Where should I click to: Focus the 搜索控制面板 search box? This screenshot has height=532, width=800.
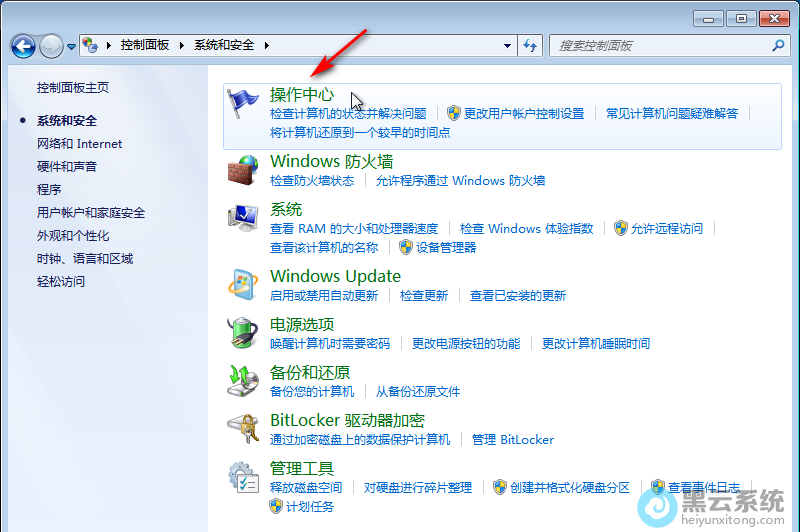click(x=660, y=46)
